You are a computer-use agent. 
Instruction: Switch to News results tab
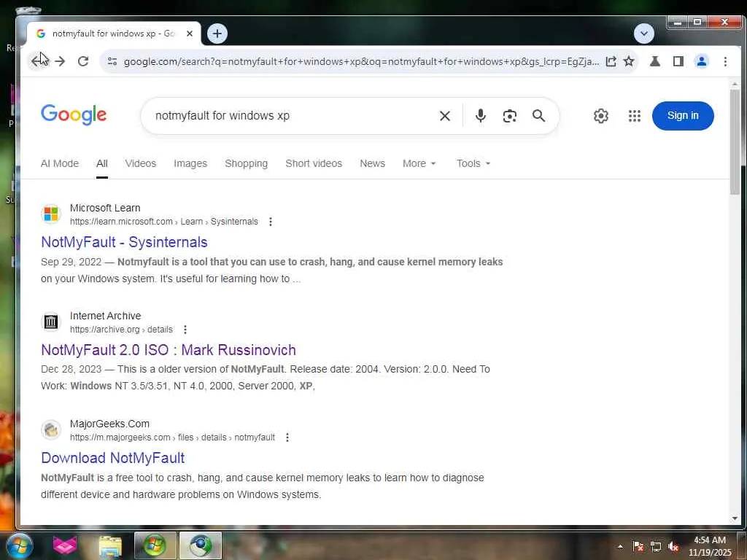click(x=372, y=163)
